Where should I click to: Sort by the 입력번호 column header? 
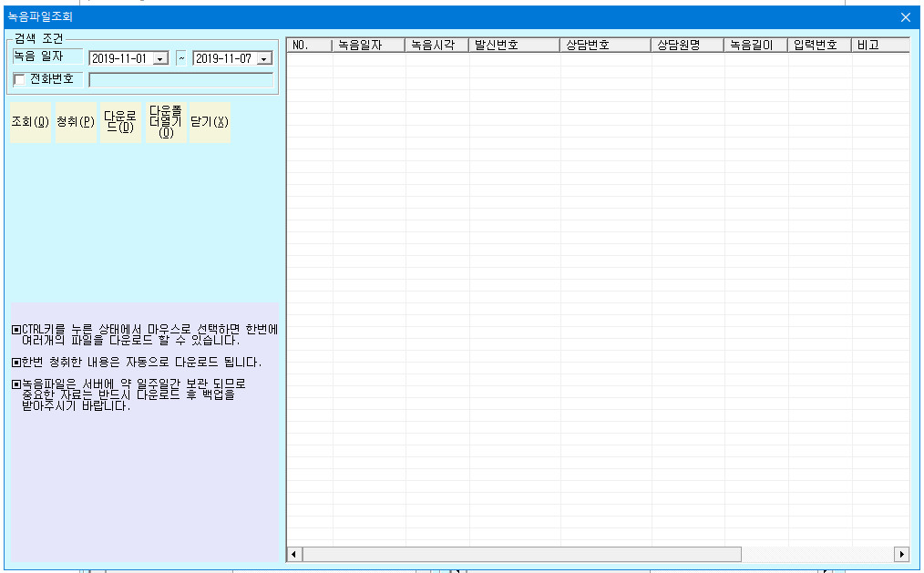click(820, 45)
